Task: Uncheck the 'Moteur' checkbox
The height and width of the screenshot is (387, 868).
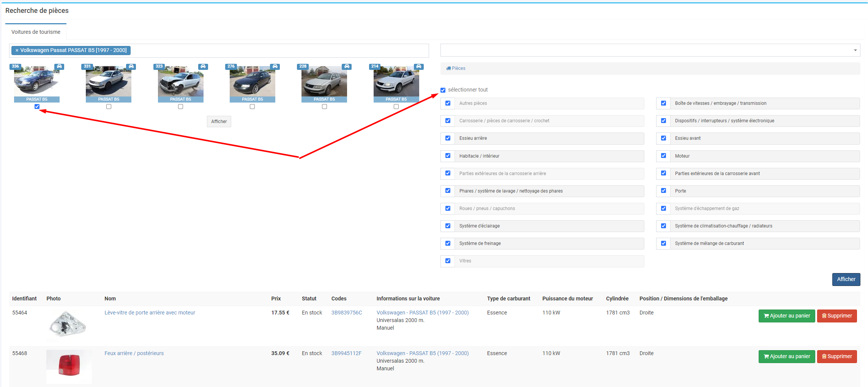Action: 663,156
